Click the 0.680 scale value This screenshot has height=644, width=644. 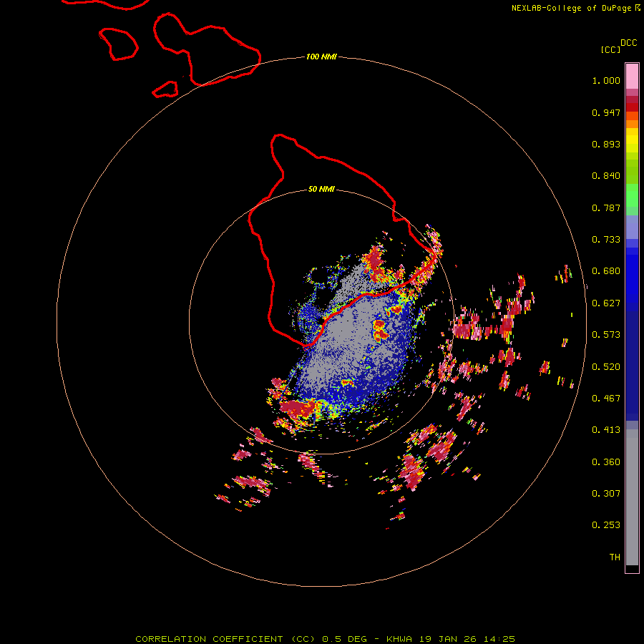[x=606, y=271]
